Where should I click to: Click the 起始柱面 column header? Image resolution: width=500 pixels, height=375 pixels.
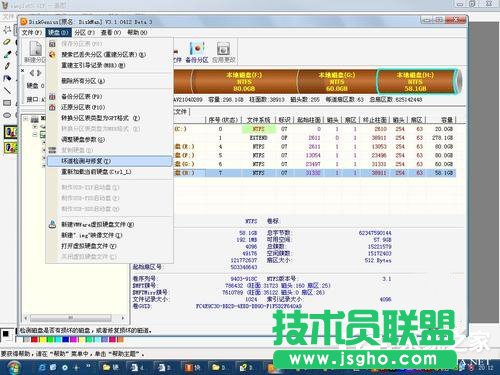(309, 120)
